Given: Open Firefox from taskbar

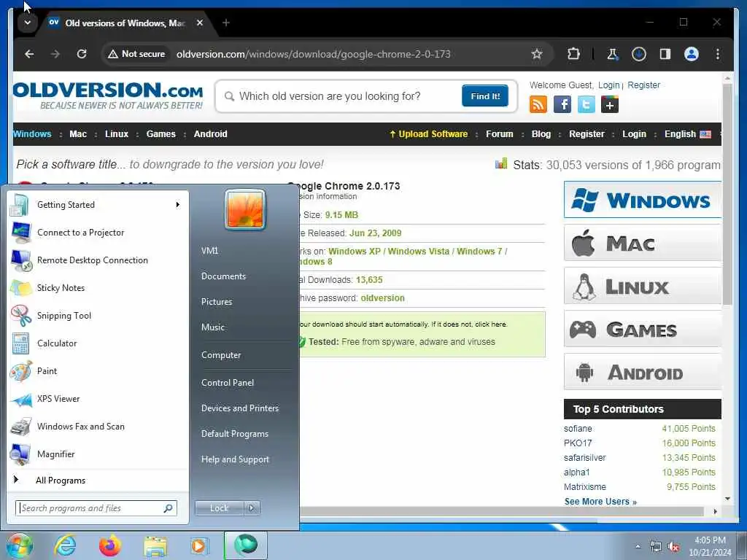Looking at the screenshot, I should 110,545.
